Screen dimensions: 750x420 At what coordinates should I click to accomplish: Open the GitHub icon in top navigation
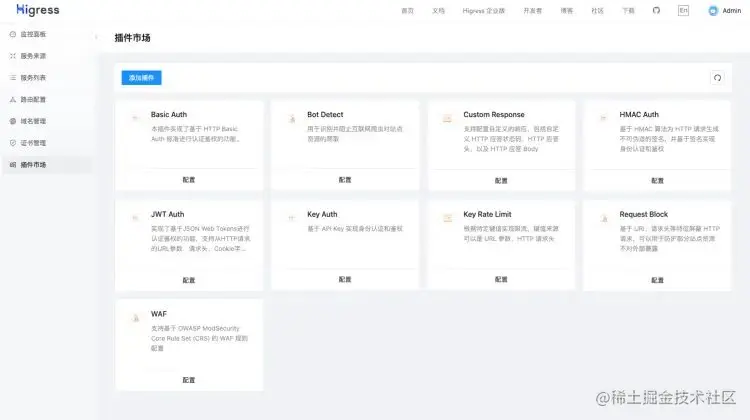point(656,10)
